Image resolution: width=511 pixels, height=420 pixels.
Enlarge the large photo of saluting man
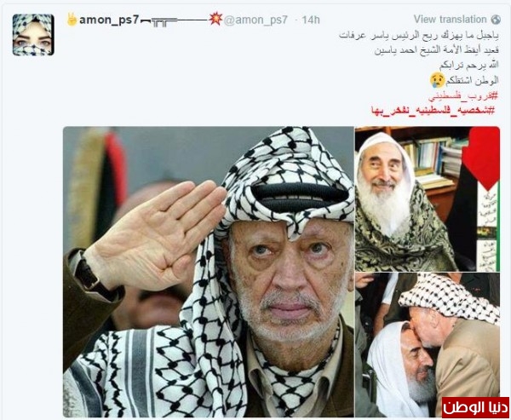click(x=209, y=271)
